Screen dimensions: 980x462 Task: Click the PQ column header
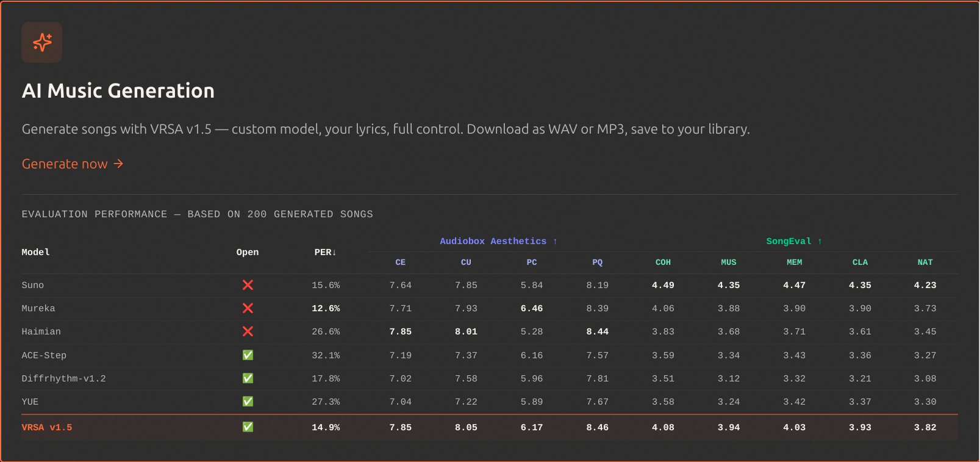pyautogui.click(x=598, y=262)
